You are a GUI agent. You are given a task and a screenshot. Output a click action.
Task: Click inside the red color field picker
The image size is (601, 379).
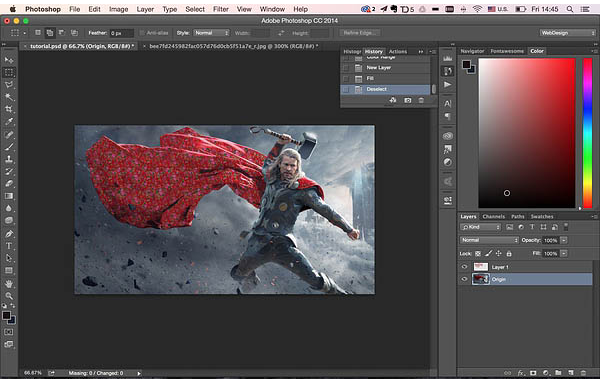(x=527, y=133)
